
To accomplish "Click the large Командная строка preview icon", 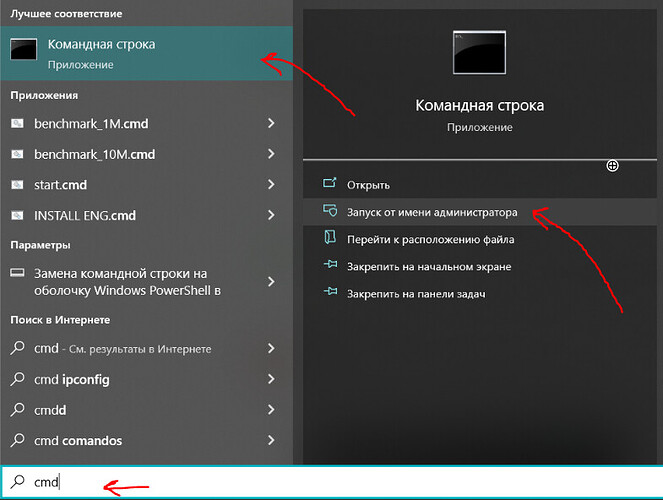I will tap(478, 51).
